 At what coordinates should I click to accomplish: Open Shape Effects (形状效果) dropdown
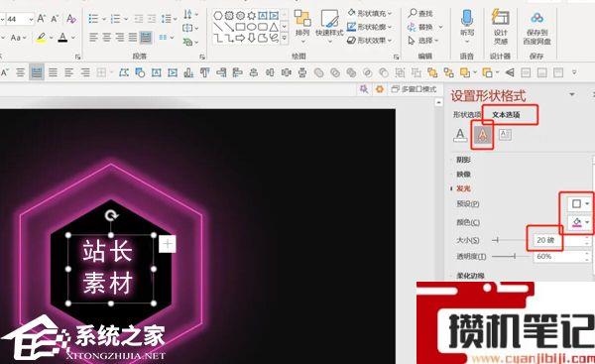point(370,40)
